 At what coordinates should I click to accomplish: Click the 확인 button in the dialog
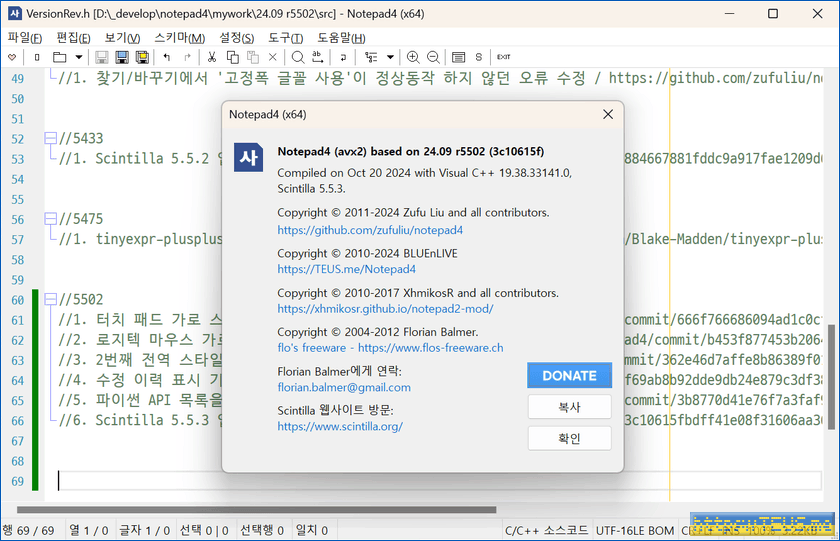(x=569, y=438)
